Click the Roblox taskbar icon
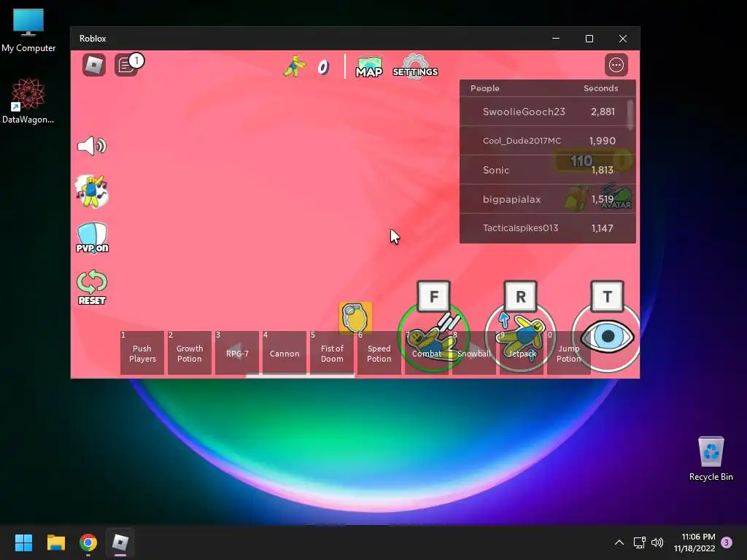 click(120, 542)
